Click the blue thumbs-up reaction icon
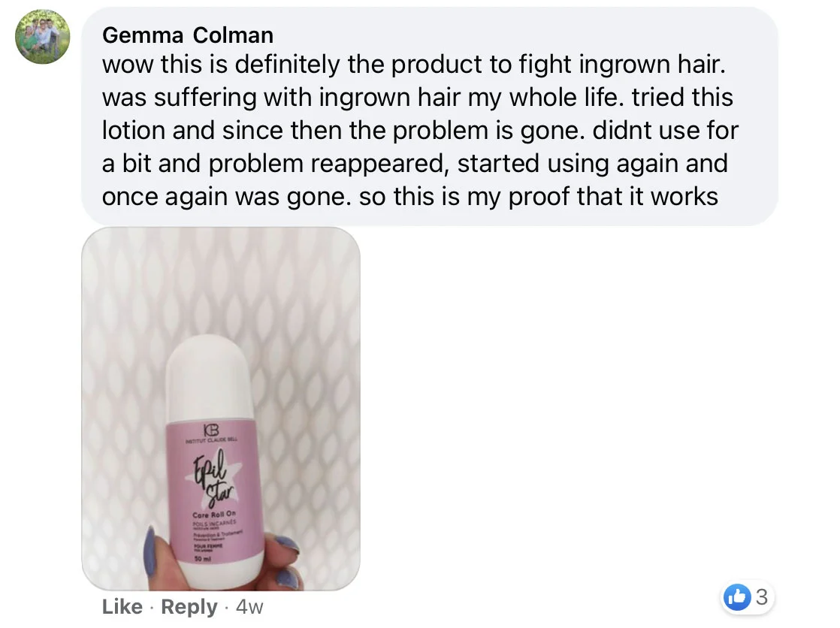This screenshot has width=840, height=628. (737, 596)
